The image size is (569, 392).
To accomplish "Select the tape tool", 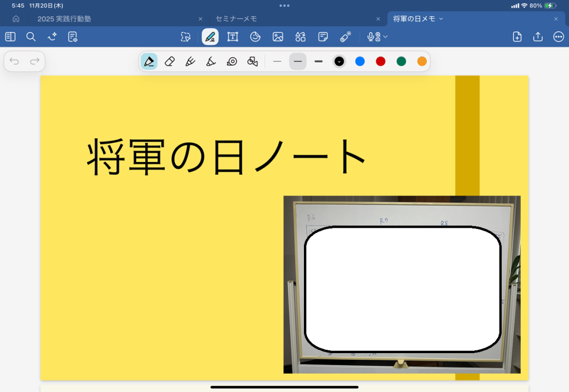I will [x=232, y=62].
